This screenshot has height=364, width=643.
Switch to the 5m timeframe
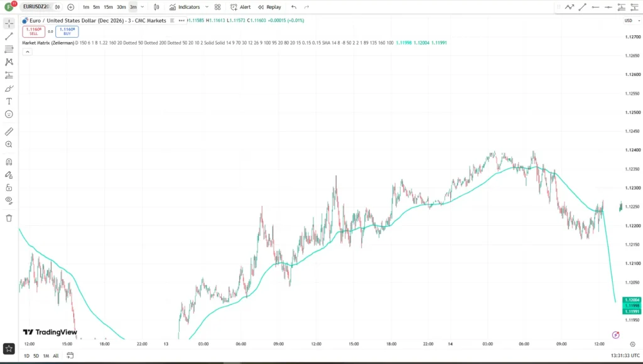pyautogui.click(x=96, y=7)
